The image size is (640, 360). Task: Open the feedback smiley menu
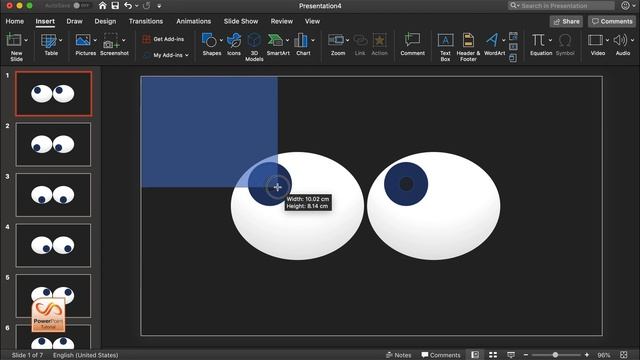[x=627, y=6]
